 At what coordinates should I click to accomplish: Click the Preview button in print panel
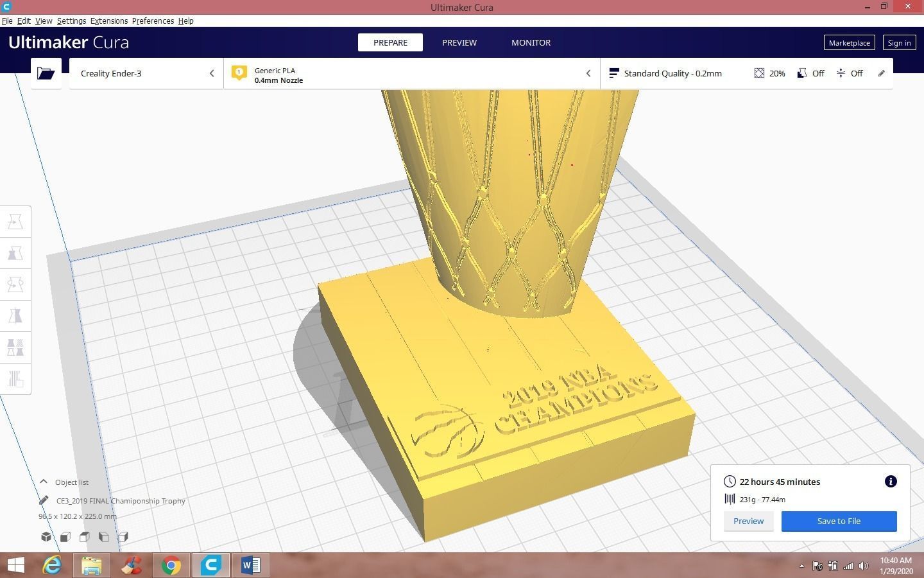(748, 521)
